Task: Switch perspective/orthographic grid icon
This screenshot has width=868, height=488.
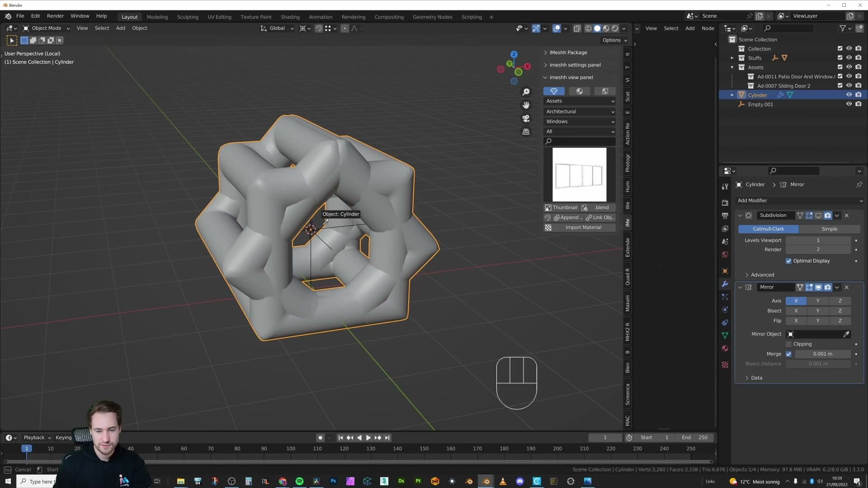Action: [x=526, y=132]
